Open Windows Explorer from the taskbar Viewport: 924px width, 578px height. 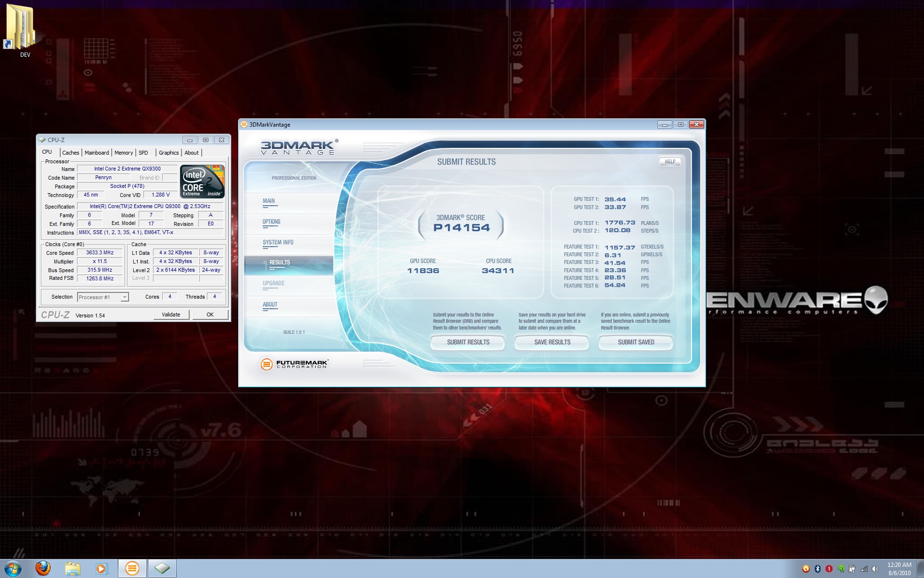(x=73, y=569)
